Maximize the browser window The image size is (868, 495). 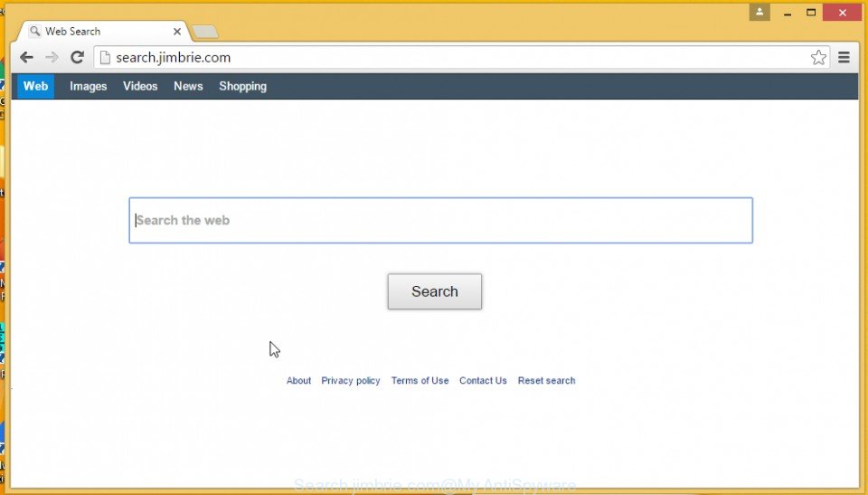coord(811,12)
